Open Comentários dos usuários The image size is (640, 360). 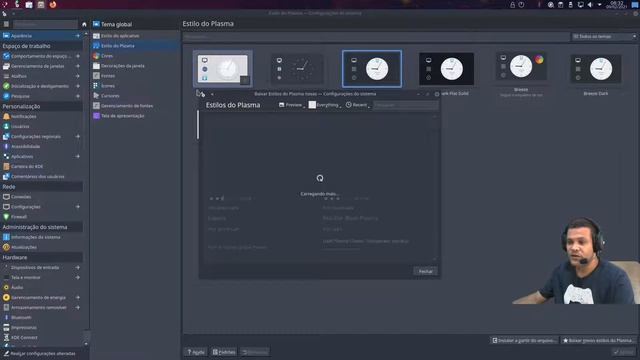click(x=41, y=176)
